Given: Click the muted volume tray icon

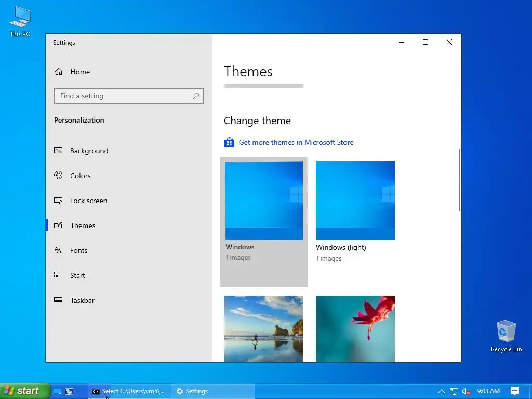Looking at the screenshot, I should [x=466, y=391].
